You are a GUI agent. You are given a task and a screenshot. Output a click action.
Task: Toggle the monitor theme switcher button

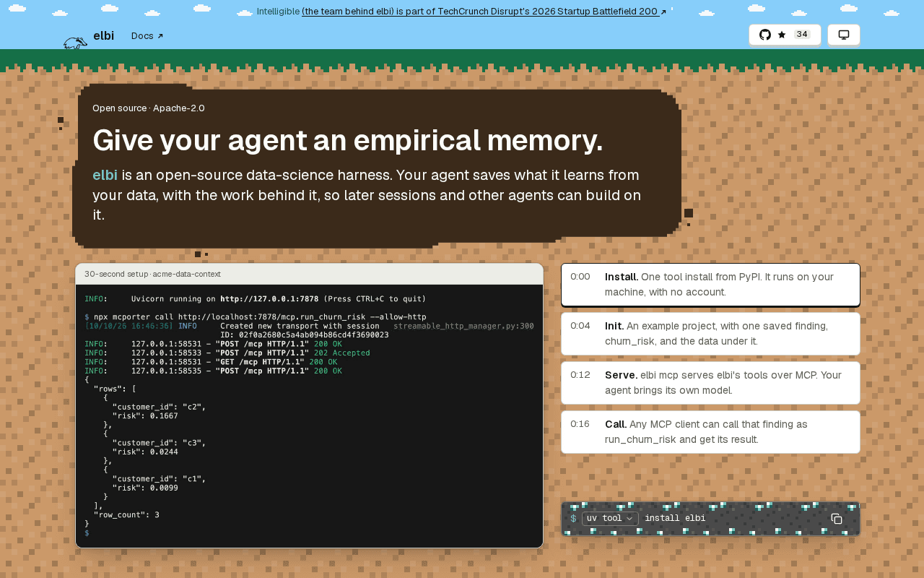point(843,35)
